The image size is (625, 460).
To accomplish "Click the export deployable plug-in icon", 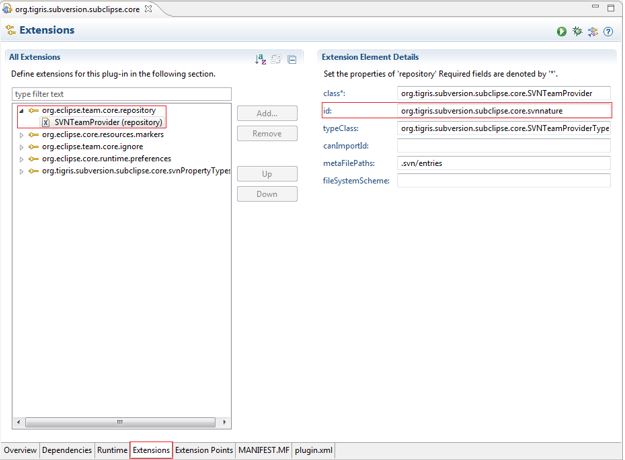I will pos(593,32).
